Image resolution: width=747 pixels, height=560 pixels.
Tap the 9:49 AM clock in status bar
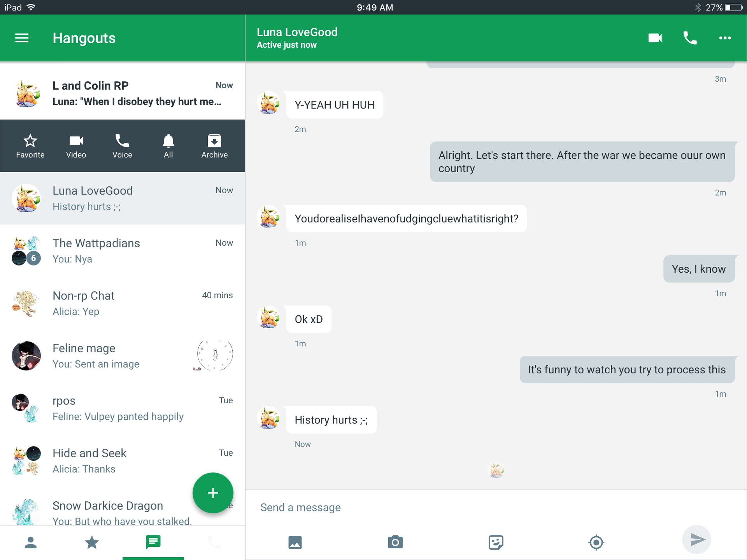tap(375, 7)
